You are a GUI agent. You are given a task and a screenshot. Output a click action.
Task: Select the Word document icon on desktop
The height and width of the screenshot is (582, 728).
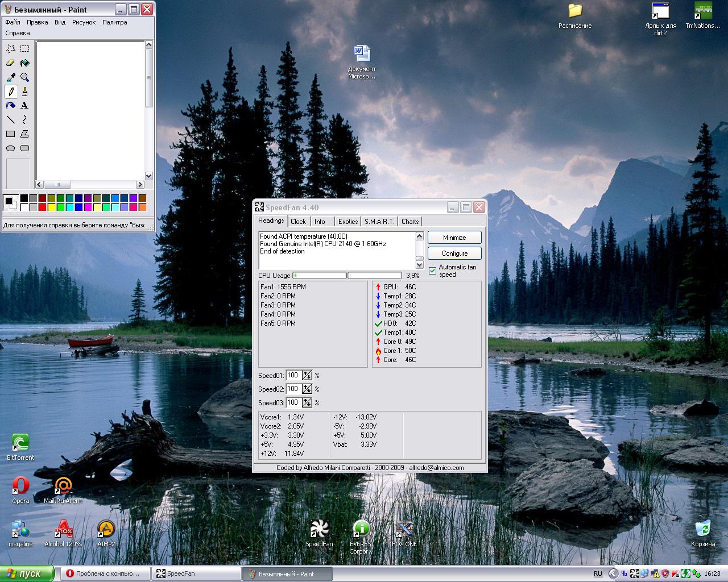tap(362, 62)
